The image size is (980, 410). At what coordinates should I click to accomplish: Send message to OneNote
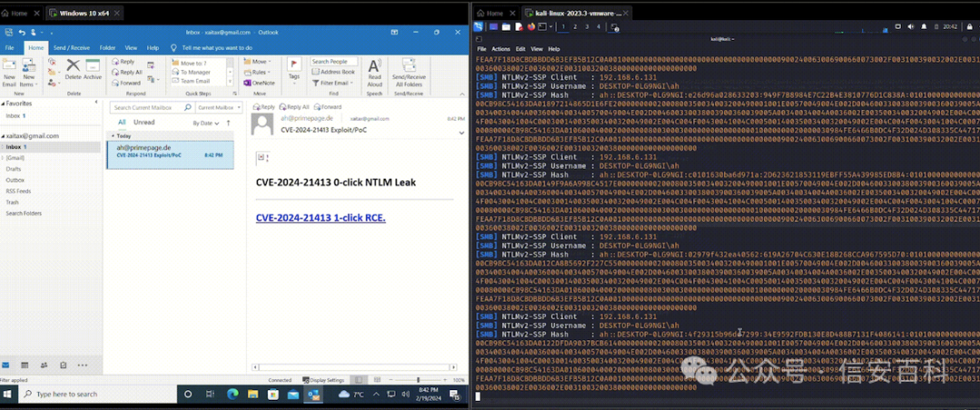coord(260,83)
